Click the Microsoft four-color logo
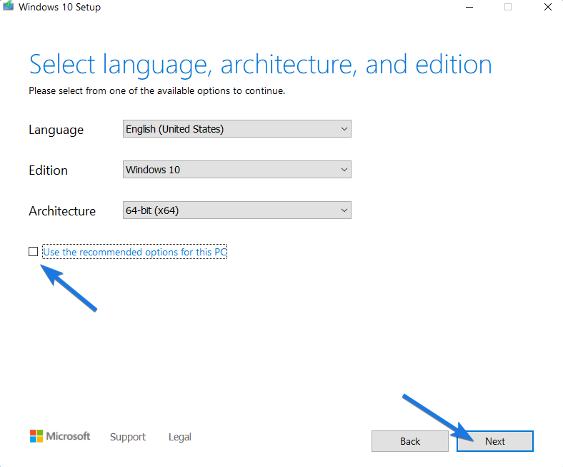This screenshot has height=467, width=563. 36,436
